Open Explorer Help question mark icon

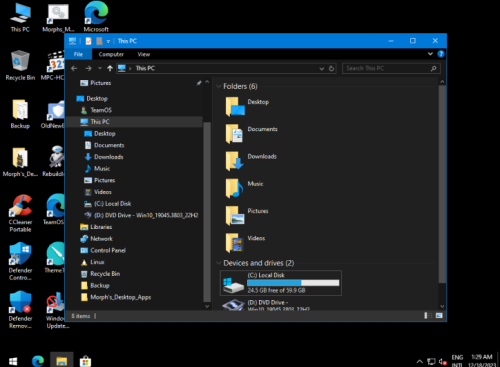point(441,54)
